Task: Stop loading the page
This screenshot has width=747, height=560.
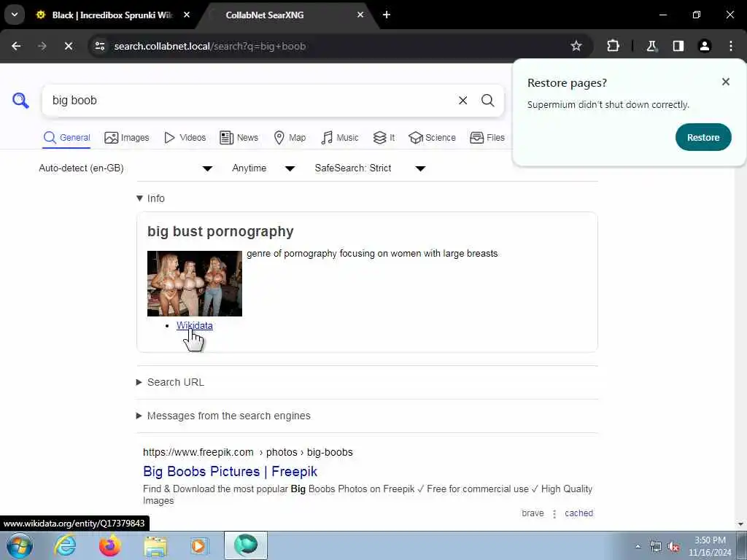Action: pyautogui.click(x=69, y=46)
